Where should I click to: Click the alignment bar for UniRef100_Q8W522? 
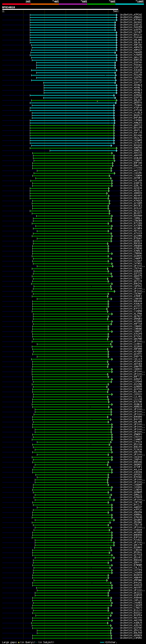(83, 151)
